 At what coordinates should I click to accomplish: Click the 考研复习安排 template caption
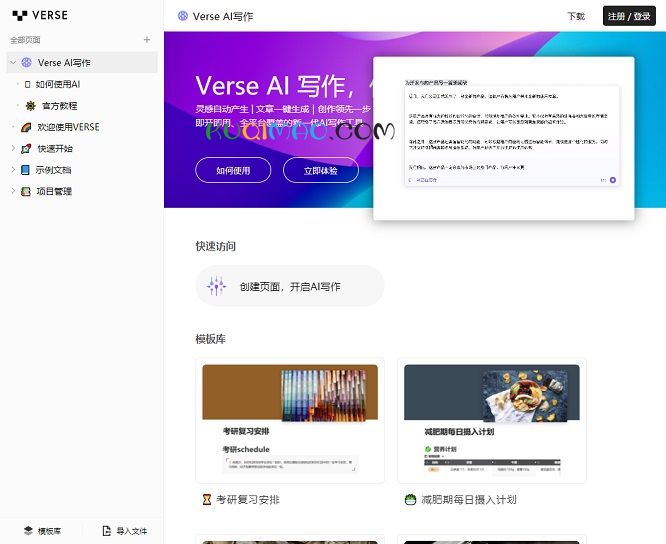(x=248, y=499)
